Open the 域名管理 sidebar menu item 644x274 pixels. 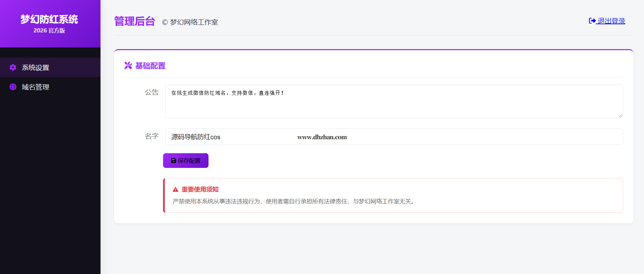(36, 87)
